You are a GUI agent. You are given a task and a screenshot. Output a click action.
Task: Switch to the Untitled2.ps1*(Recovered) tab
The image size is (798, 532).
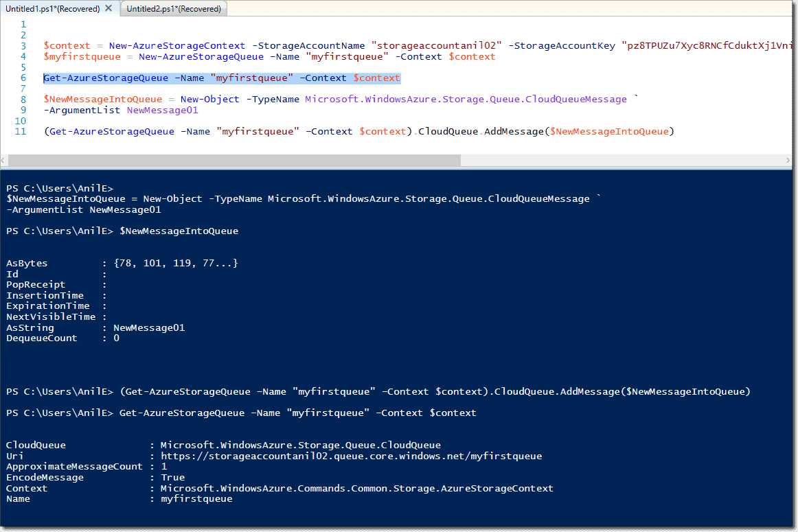click(173, 9)
